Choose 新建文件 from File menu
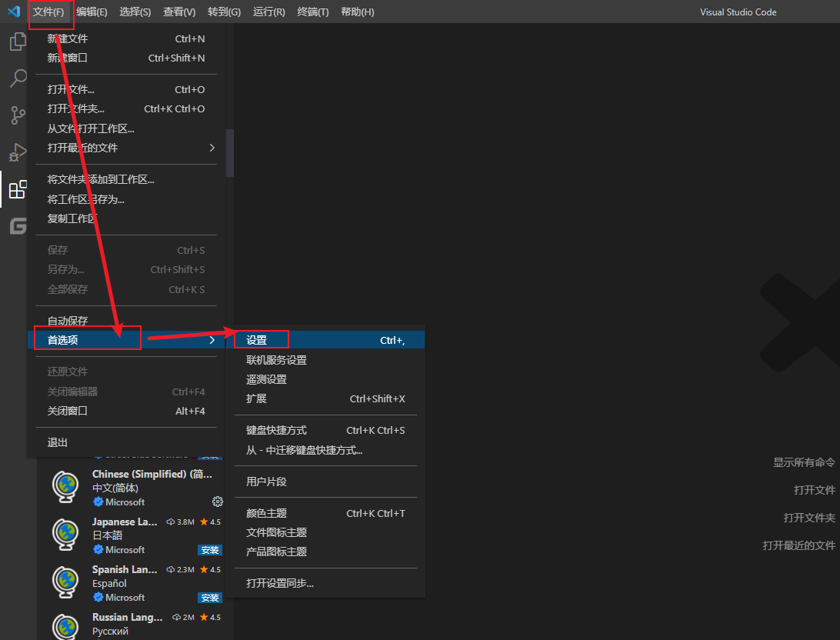 pyautogui.click(x=126, y=38)
